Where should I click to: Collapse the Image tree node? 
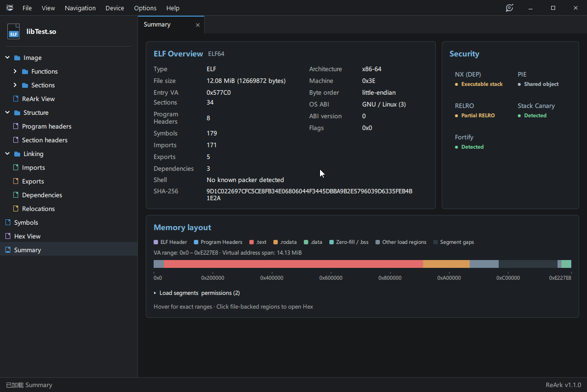[7, 57]
